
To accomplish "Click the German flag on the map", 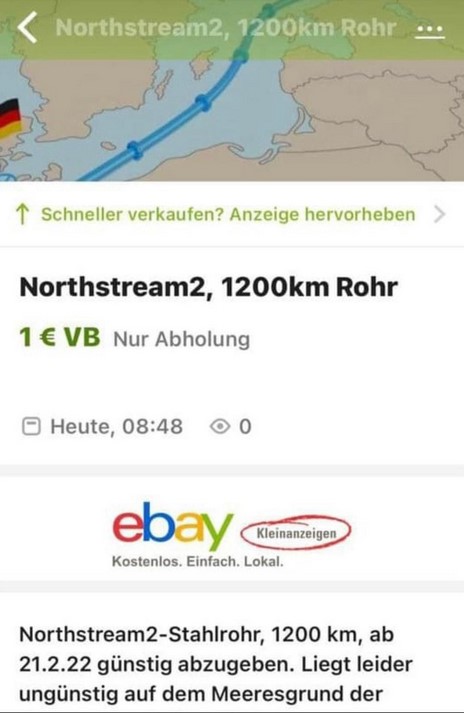I will pos(10,118).
